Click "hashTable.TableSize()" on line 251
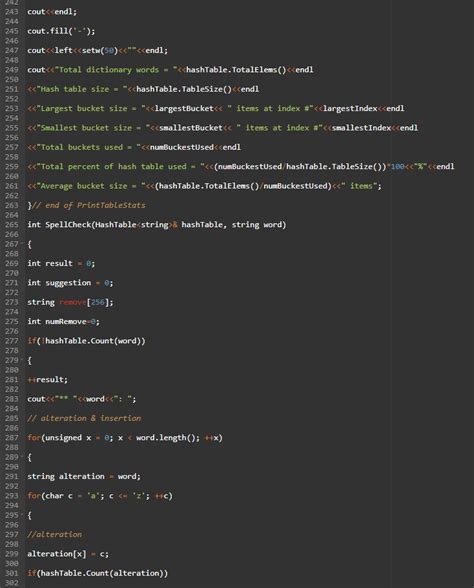Viewport: 474px width, 588px height. pos(184,89)
